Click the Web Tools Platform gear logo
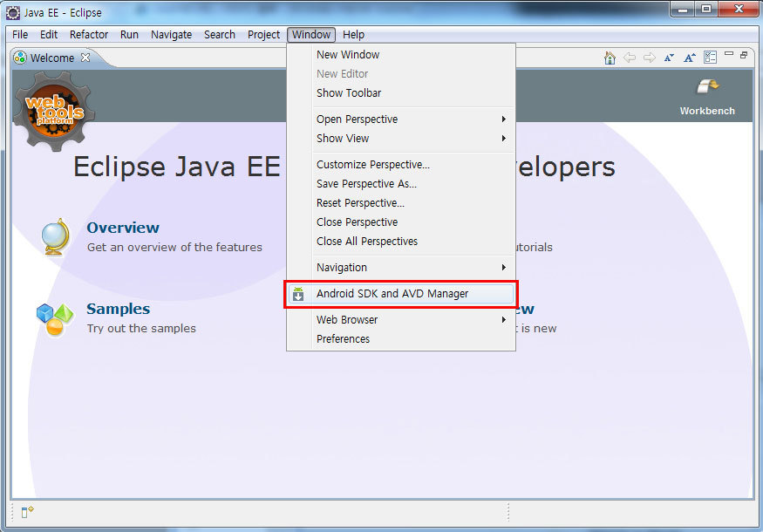Screen dimensions: 763x532 53,111
